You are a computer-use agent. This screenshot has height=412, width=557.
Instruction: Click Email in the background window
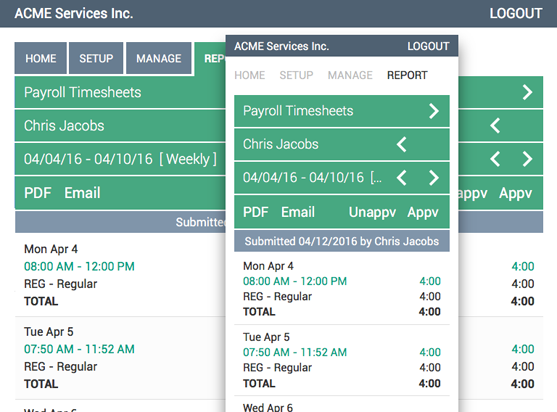82,193
